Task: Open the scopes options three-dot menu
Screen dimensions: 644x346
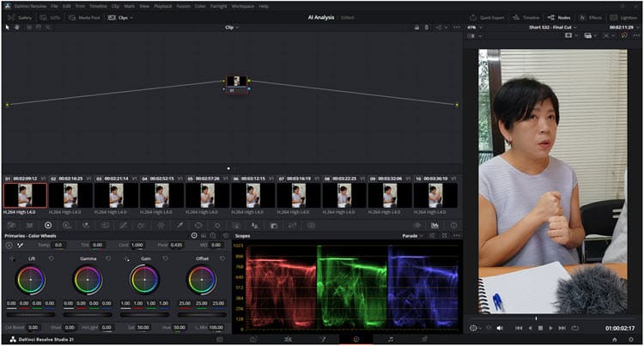Action: [x=457, y=235]
